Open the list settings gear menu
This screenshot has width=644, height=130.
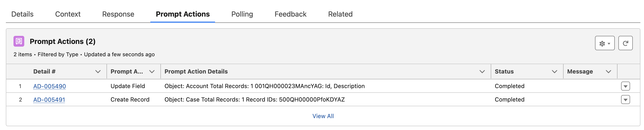[604, 43]
